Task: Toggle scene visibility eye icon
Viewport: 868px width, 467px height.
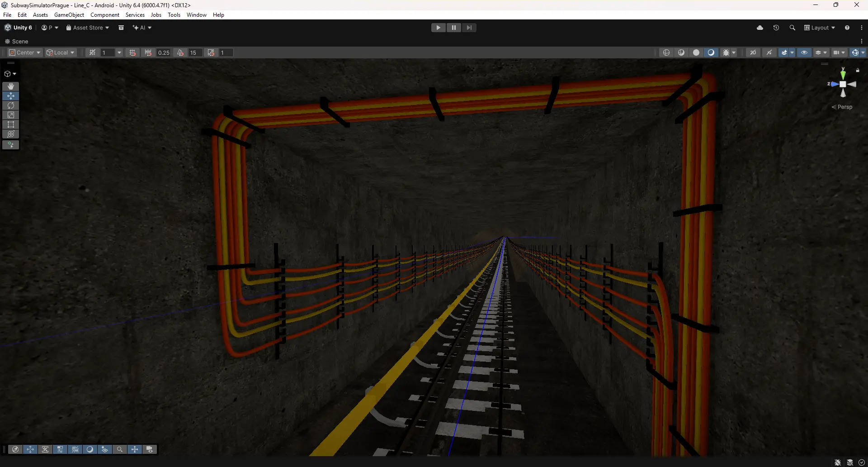Action: coord(804,52)
